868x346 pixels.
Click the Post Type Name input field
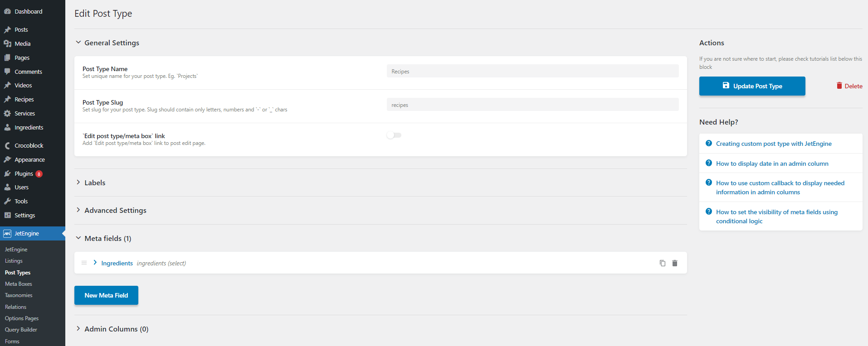[x=532, y=71]
